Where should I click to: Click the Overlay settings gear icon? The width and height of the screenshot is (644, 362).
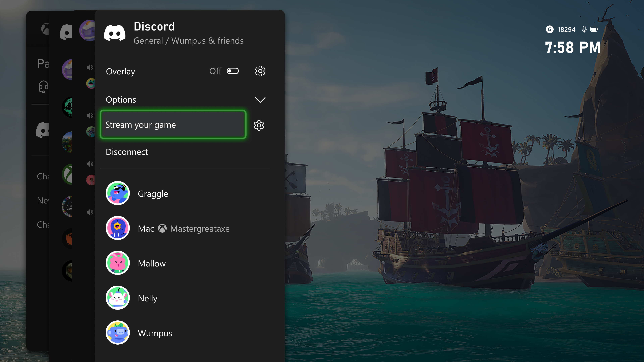(x=260, y=71)
